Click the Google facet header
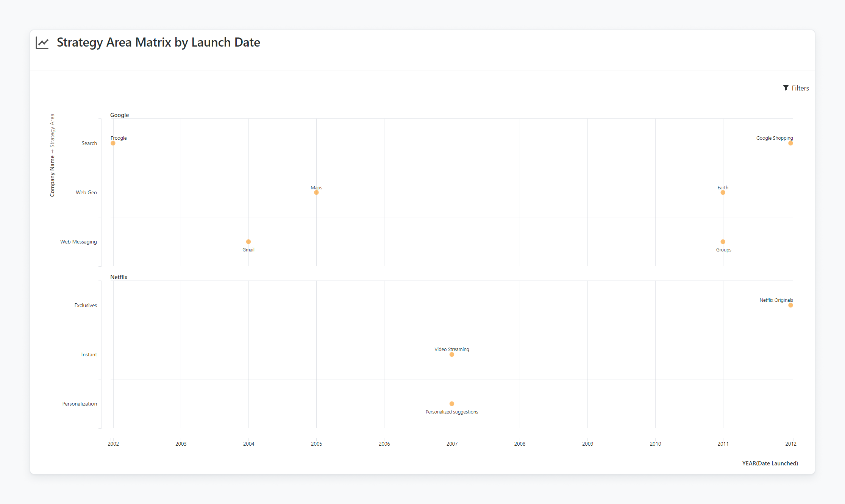 point(119,115)
